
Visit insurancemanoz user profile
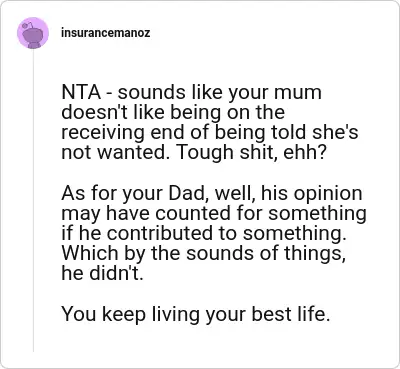coord(106,33)
